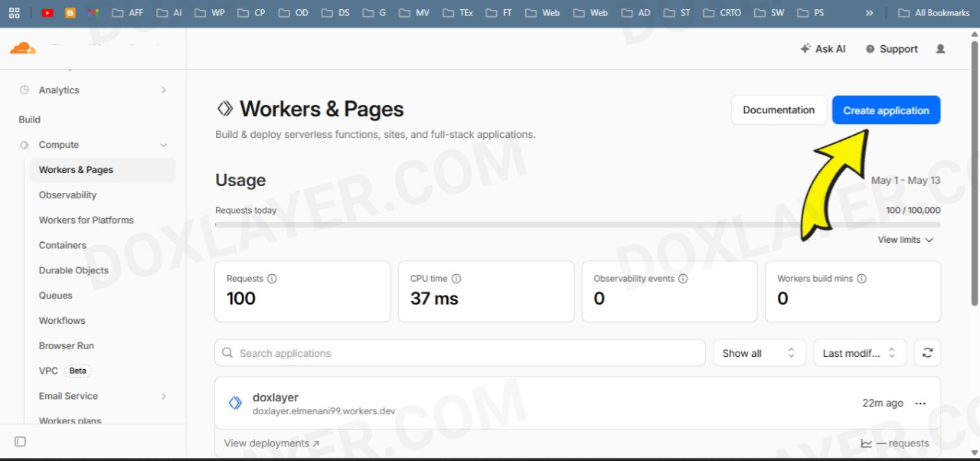Expand the Analytics section chevron
This screenshot has height=461, width=980.
click(163, 90)
